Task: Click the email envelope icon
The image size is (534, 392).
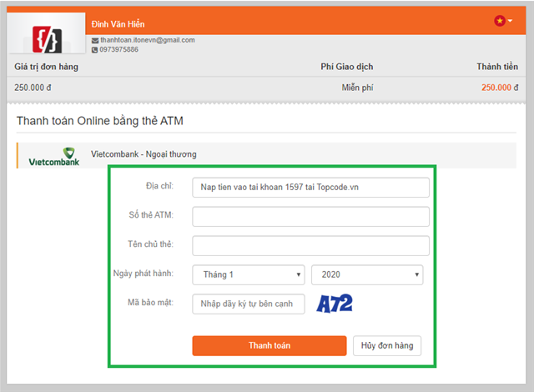Action: [x=95, y=41]
